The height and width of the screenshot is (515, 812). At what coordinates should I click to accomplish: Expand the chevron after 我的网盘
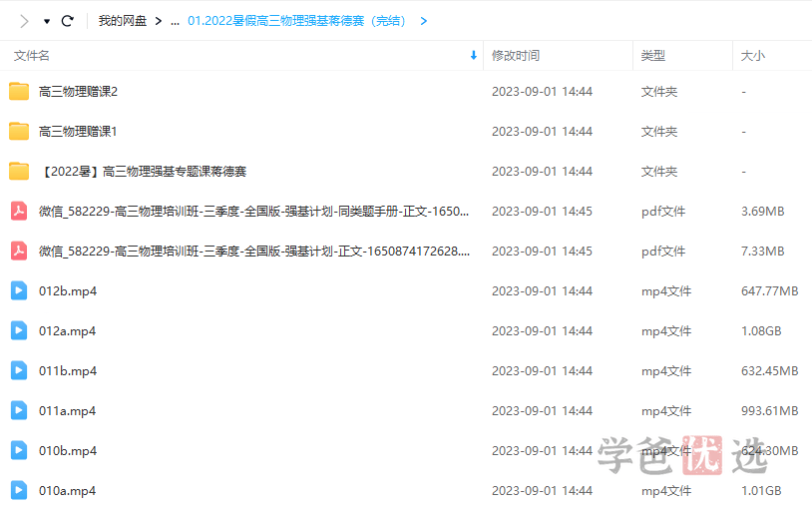(x=159, y=21)
